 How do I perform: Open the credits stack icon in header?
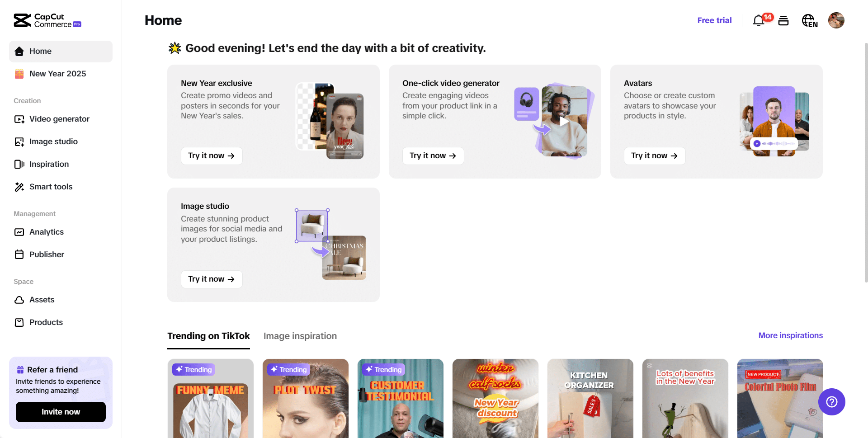click(x=783, y=21)
